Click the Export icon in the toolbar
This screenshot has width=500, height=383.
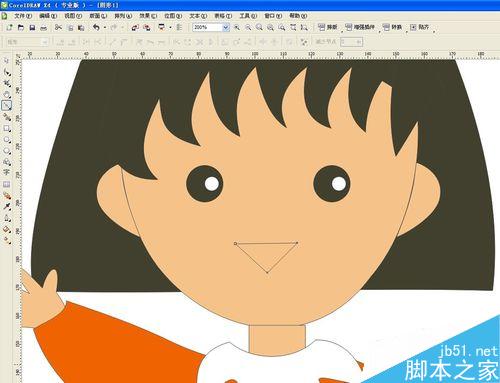(x=147, y=28)
